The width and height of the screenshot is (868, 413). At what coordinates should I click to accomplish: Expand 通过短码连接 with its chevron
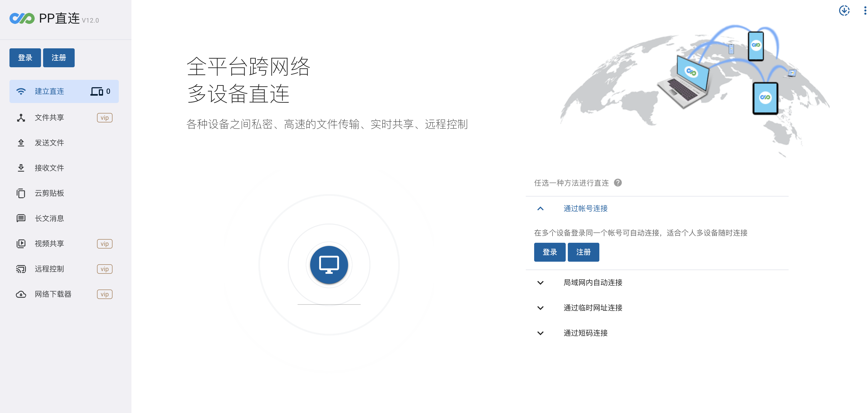[x=540, y=333]
